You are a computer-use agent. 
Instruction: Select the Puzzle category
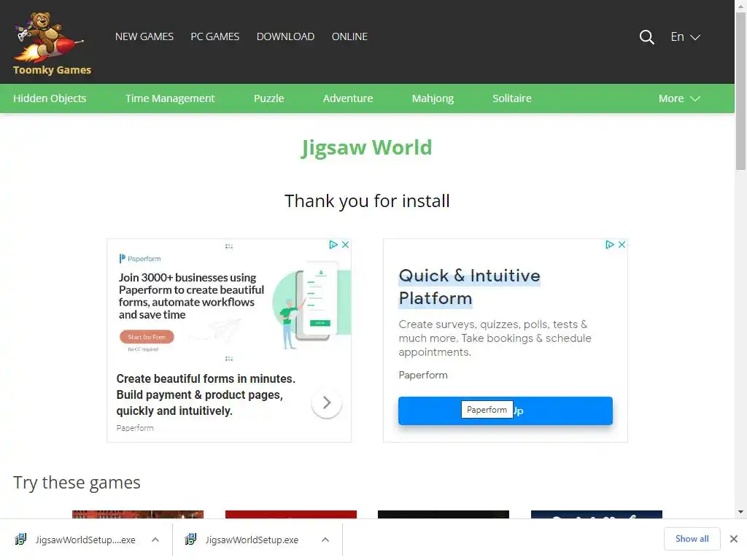click(268, 98)
